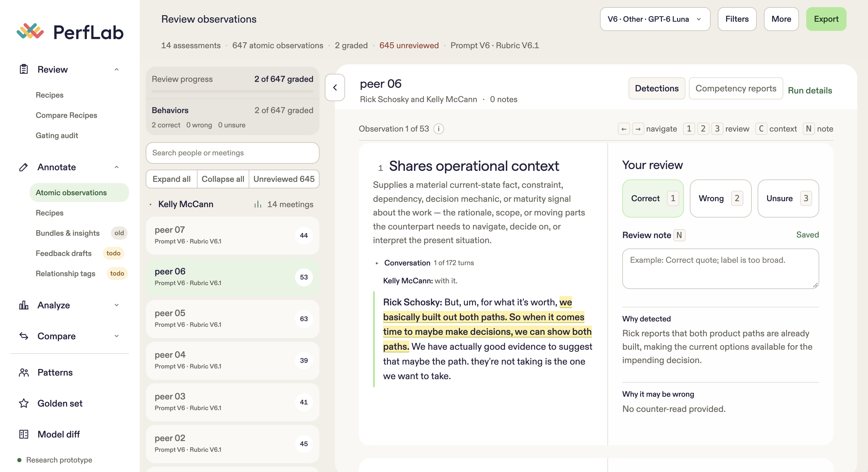
Task: Click the back chevron beside peer 06
Action: (x=335, y=88)
